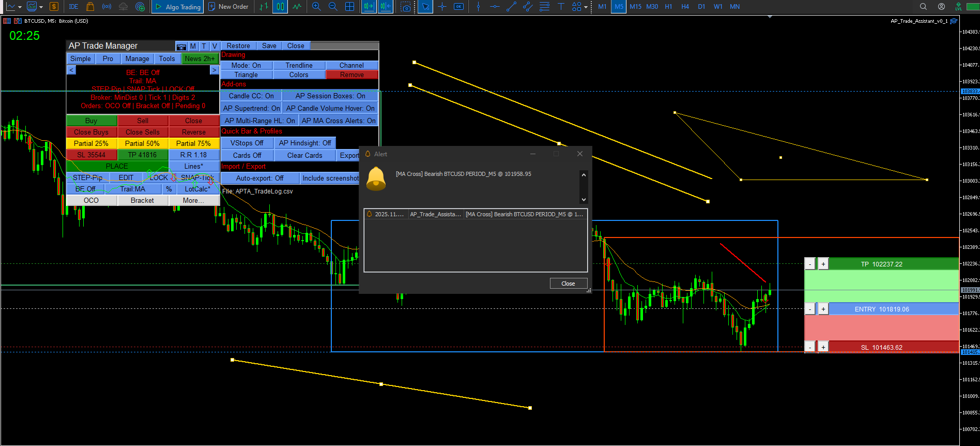
Task: Select the text label drawing tool
Action: tap(561, 7)
